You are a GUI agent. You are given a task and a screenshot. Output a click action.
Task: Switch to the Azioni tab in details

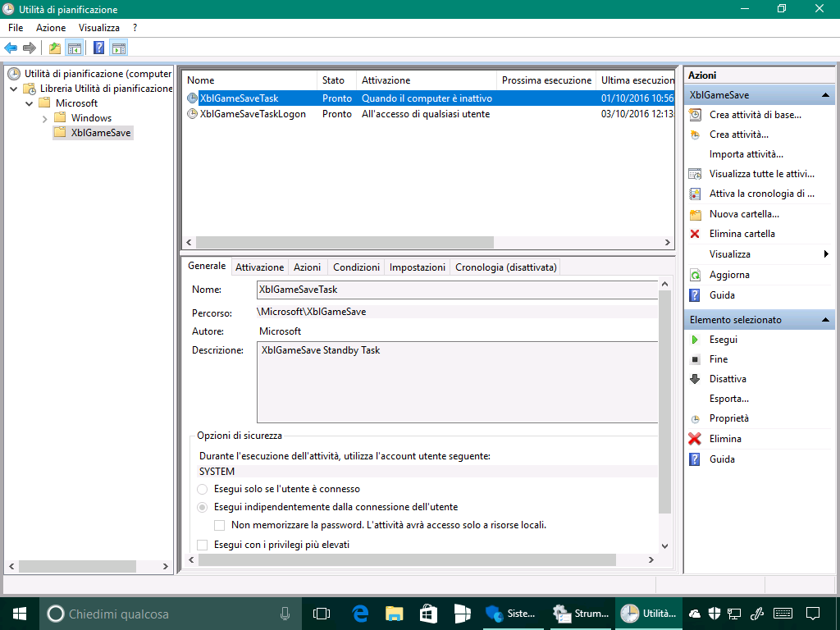(x=307, y=267)
